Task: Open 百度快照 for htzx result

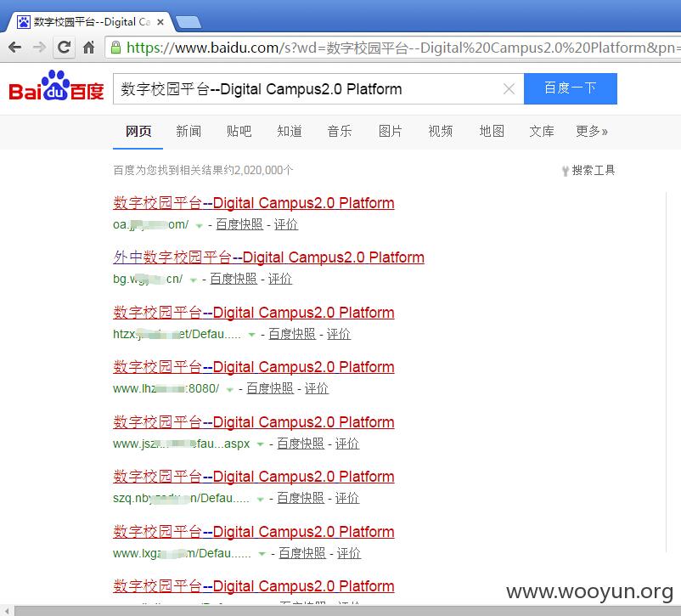Action: [x=292, y=334]
